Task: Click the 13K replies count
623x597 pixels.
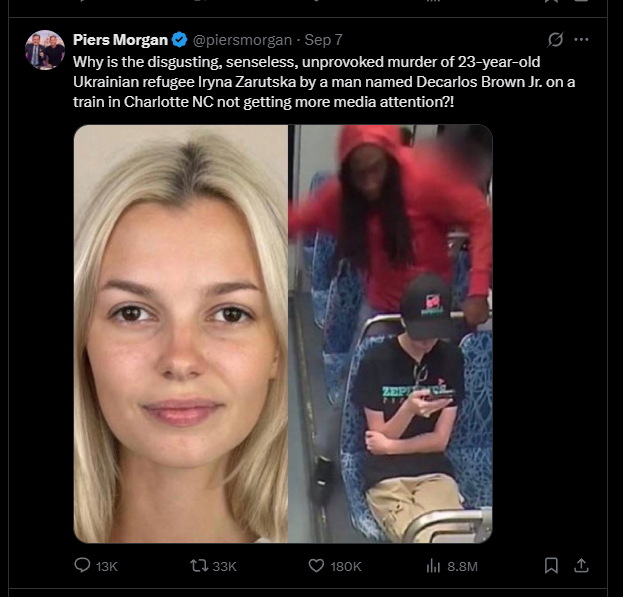Action: coord(107,566)
